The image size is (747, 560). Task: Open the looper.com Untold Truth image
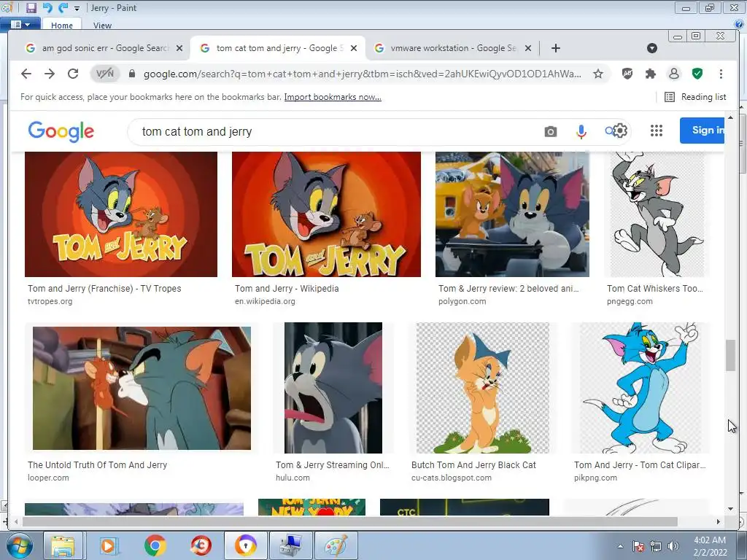(142, 388)
